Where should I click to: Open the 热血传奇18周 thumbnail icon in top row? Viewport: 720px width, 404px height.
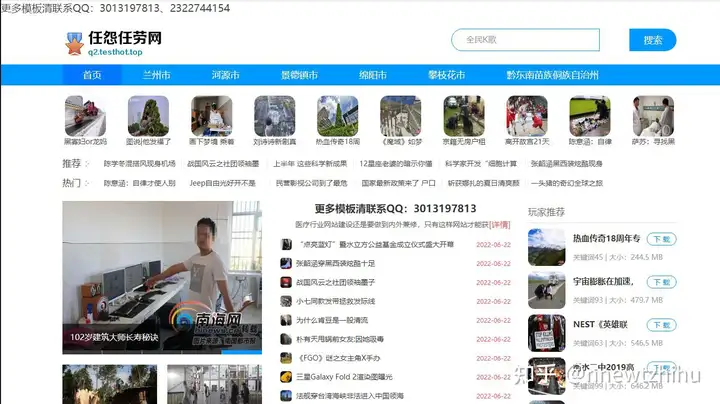[338, 116]
